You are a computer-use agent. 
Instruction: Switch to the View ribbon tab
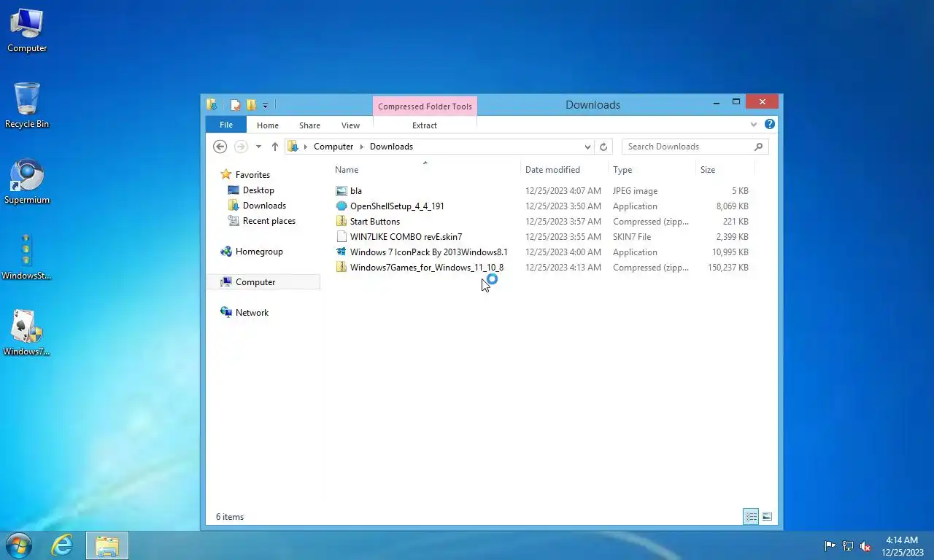(x=350, y=125)
